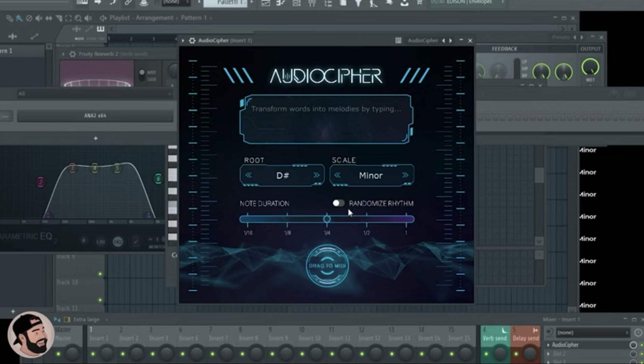Click the piano keyboard icon above the Piano roll
This screenshot has height=364, width=644.
coord(100,29)
